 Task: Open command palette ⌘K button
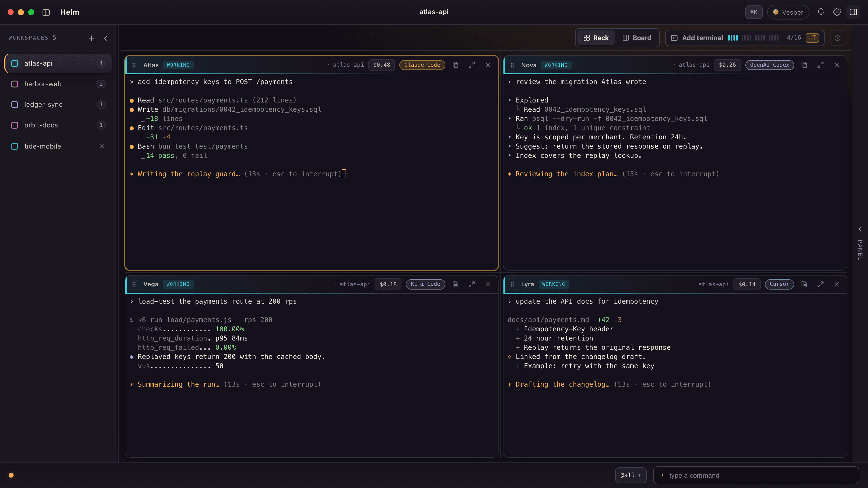pyautogui.click(x=754, y=12)
